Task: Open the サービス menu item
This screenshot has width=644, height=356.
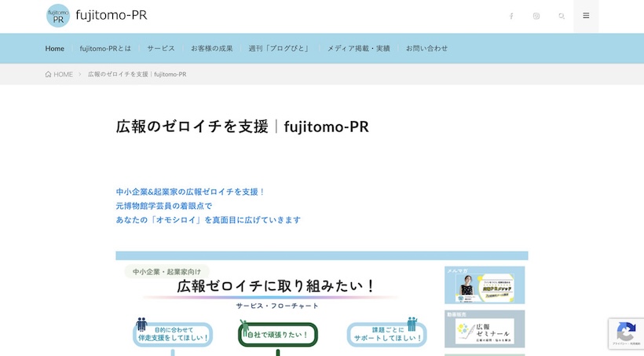Action: pyautogui.click(x=161, y=49)
